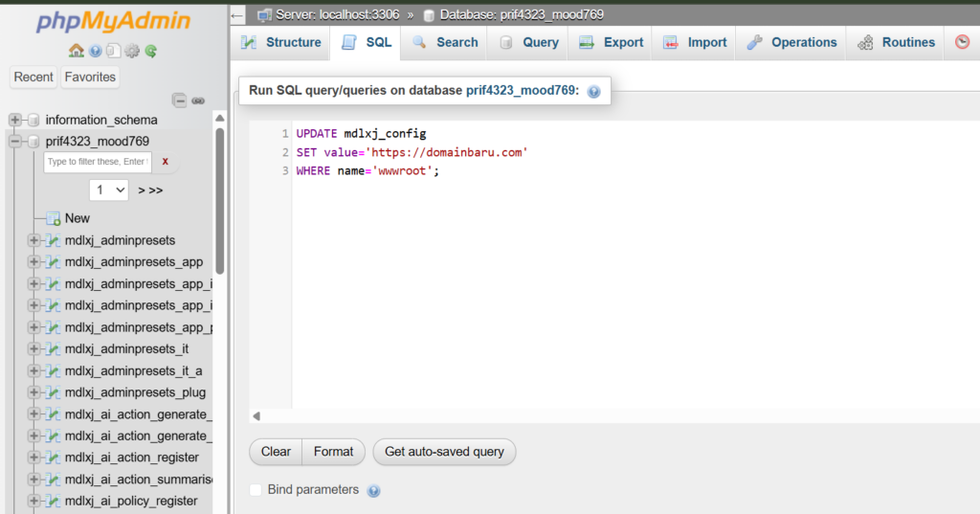Click the mdlxj_adminpresets table icon

tap(54, 240)
